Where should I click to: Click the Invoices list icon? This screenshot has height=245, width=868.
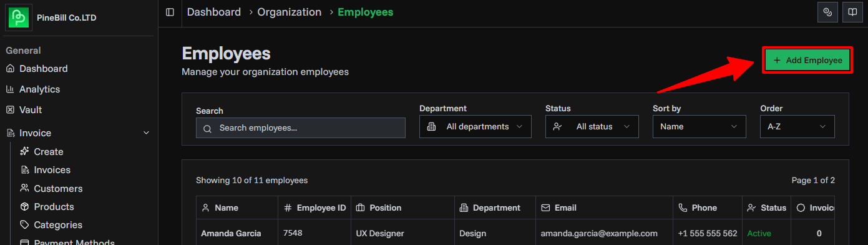point(25,170)
